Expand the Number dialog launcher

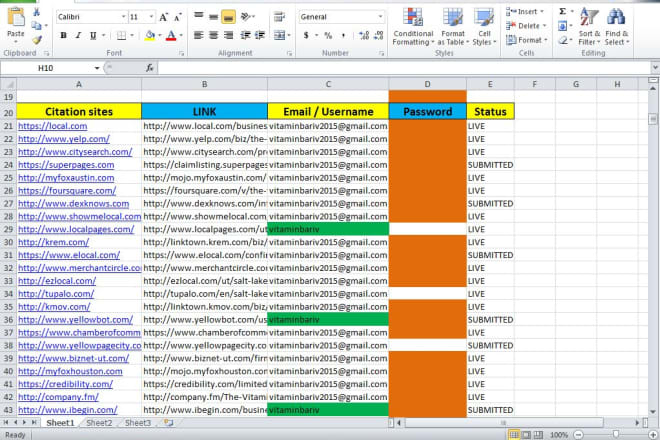381,53
